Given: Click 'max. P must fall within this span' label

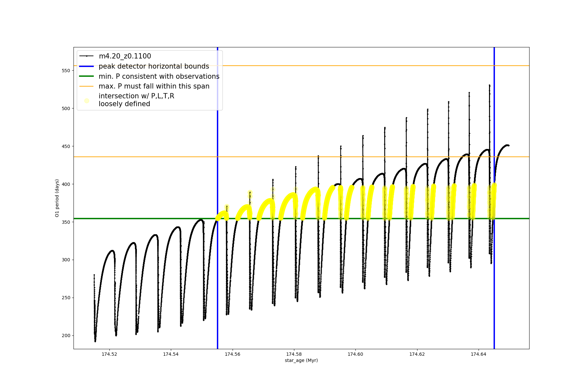Looking at the screenshot, I should pyautogui.click(x=154, y=86).
